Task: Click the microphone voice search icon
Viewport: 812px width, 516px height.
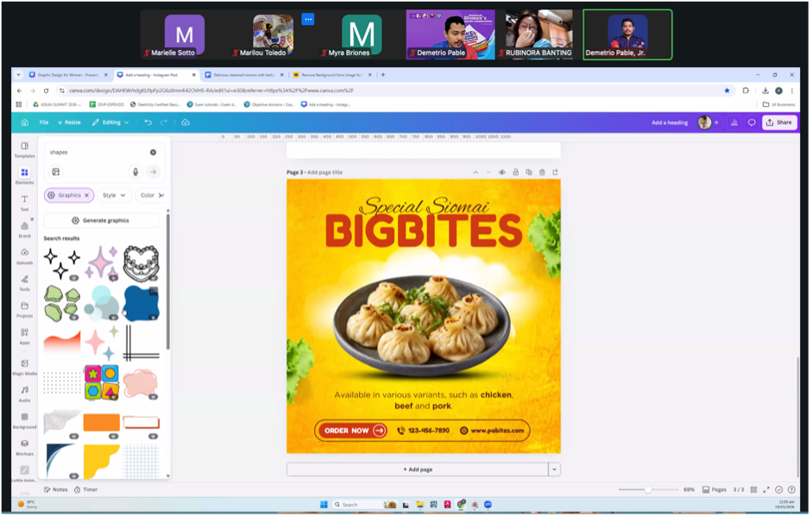Action: 135,172
